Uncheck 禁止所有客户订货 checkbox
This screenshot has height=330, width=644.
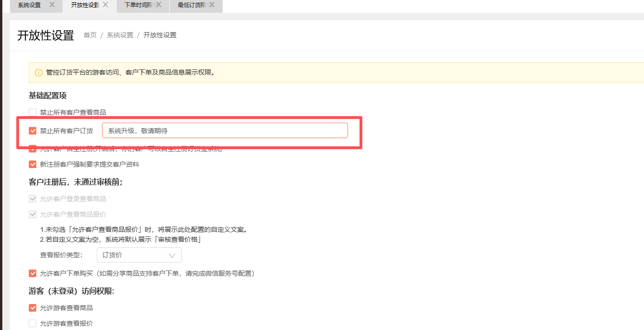(33, 131)
